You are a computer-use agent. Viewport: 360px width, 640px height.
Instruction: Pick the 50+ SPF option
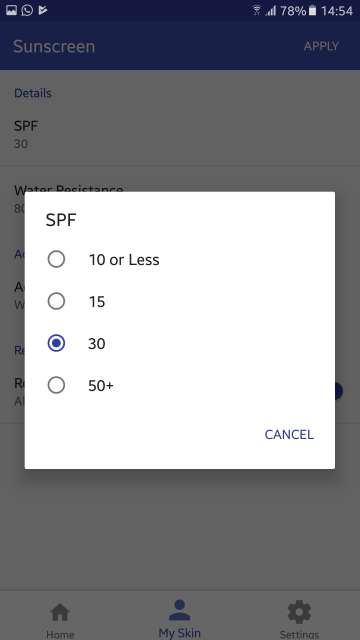tap(56, 385)
